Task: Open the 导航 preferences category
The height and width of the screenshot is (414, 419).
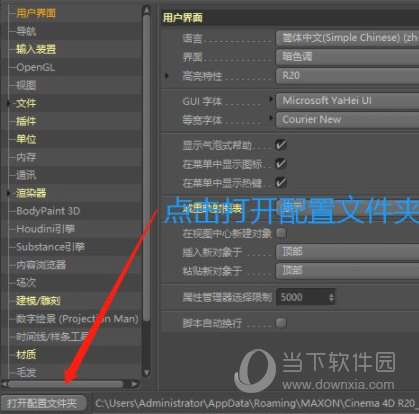Action: click(x=26, y=31)
